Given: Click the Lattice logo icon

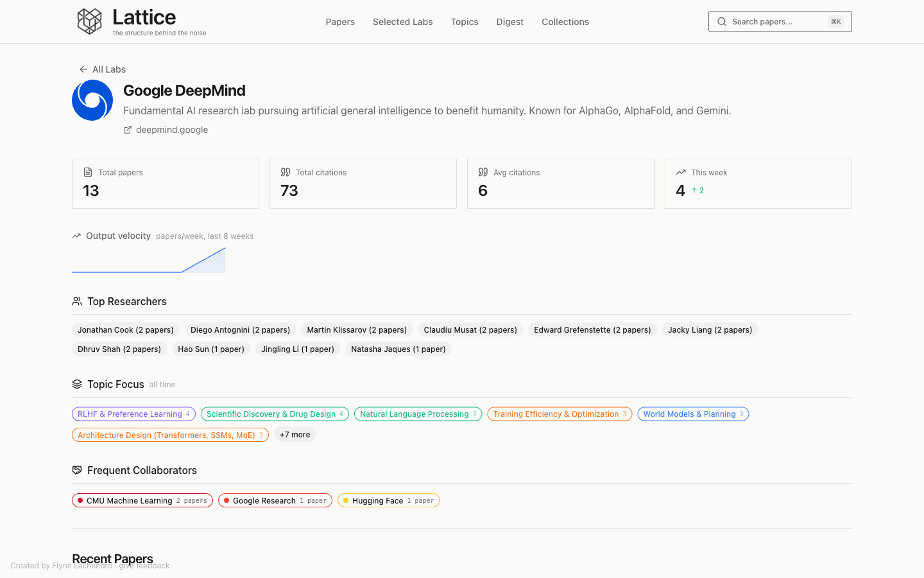Looking at the screenshot, I should pos(90,21).
